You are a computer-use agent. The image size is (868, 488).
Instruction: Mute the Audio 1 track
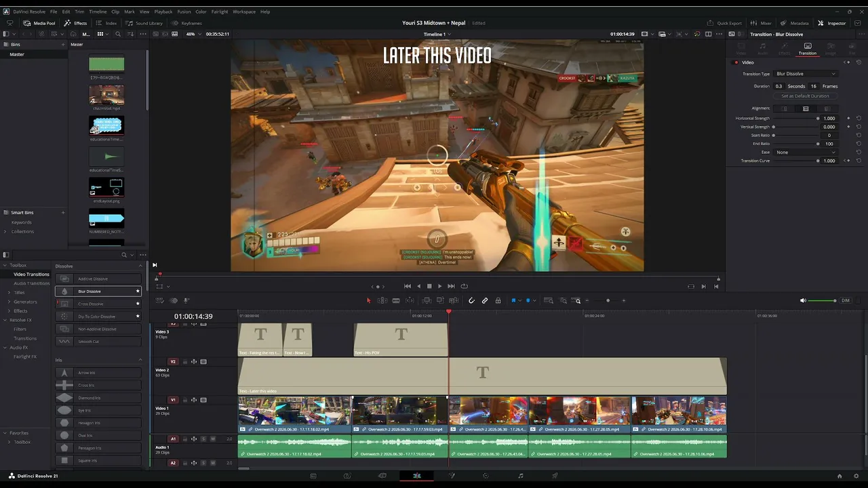(213, 439)
